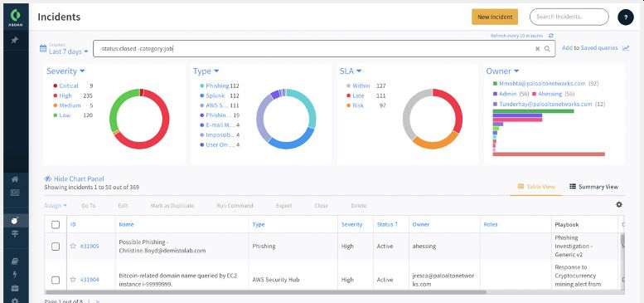Run the query with the magnifier icon
The width and height of the screenshot is (644, 303).
click(x=547, y=48)
